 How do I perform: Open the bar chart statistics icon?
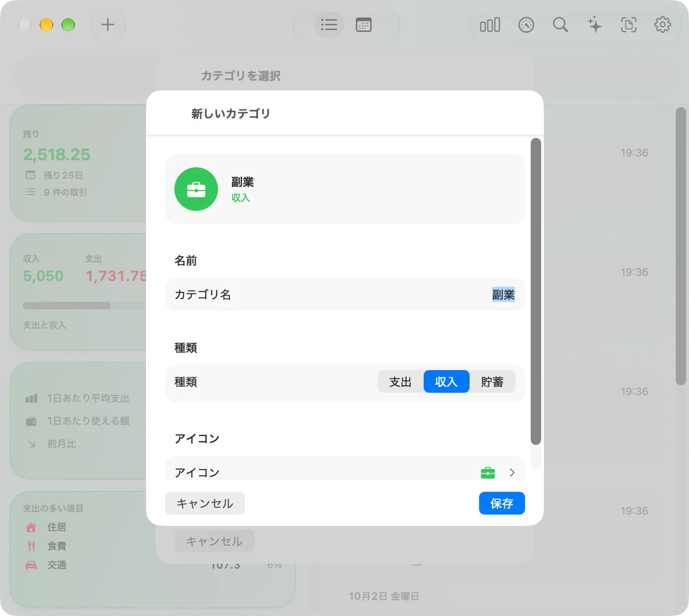point(490,25)
